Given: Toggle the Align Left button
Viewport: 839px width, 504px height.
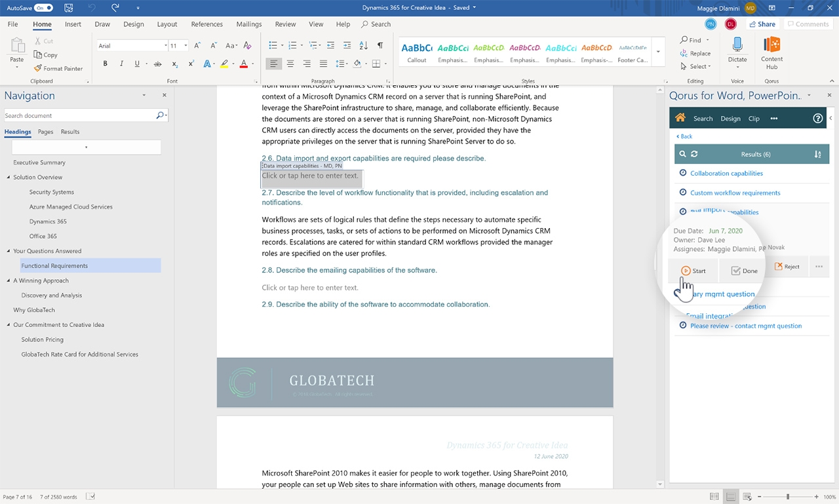Looking at the screenshot, I should [x=273, y=64].
